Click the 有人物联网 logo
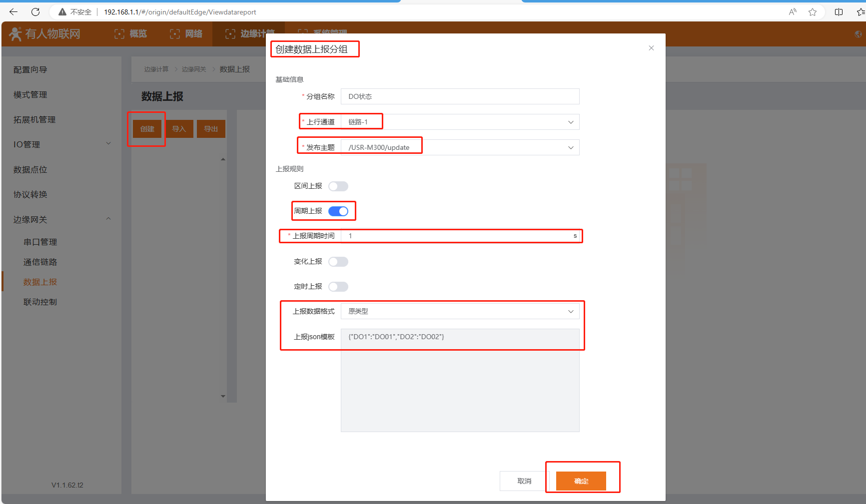This screenshot has width=866, height=504. [45, 34]
